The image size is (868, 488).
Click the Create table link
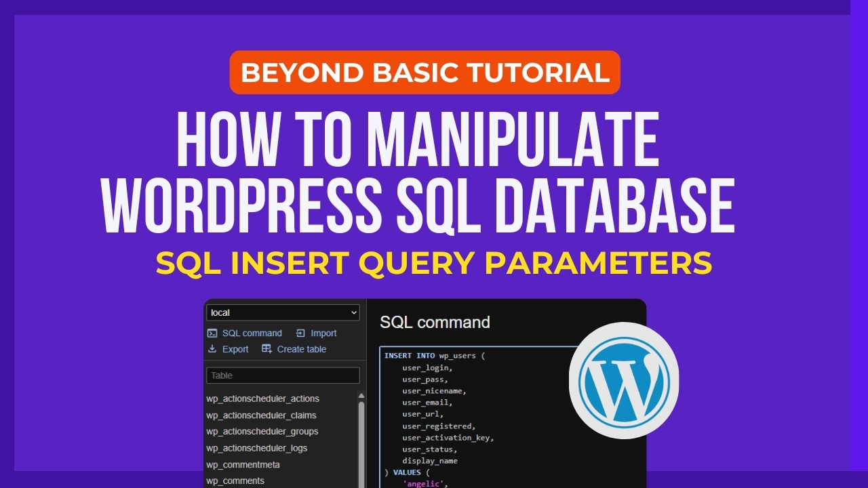[302, 349]
